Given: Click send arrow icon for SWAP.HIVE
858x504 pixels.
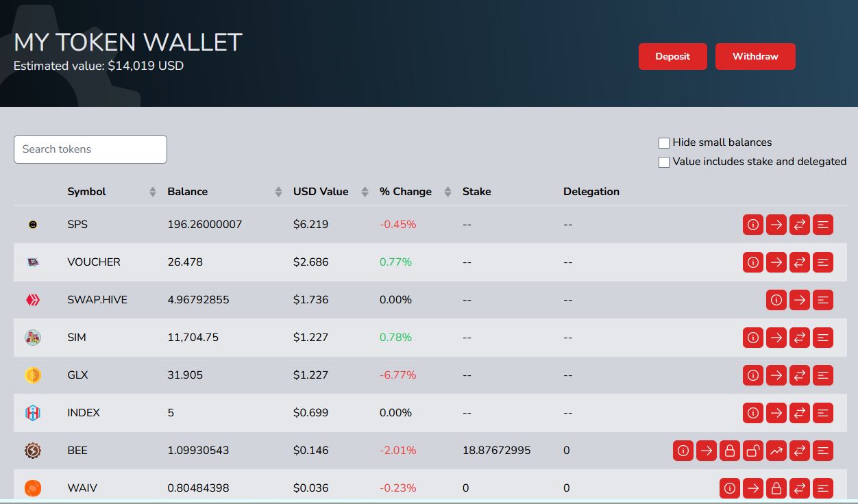Looking at the screenshot, I should coord(800,300).
